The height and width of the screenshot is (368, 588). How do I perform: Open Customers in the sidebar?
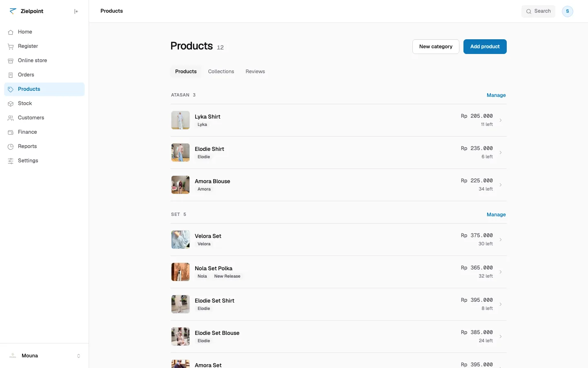pyautogui.click(x=44, y=118)
